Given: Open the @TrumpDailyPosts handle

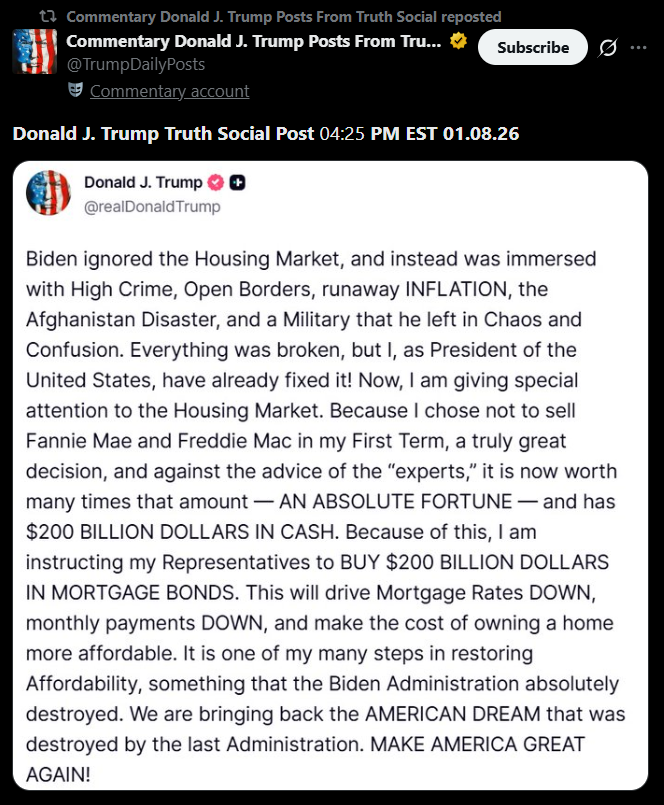Looking at the screenshot, I should (136, 64).
